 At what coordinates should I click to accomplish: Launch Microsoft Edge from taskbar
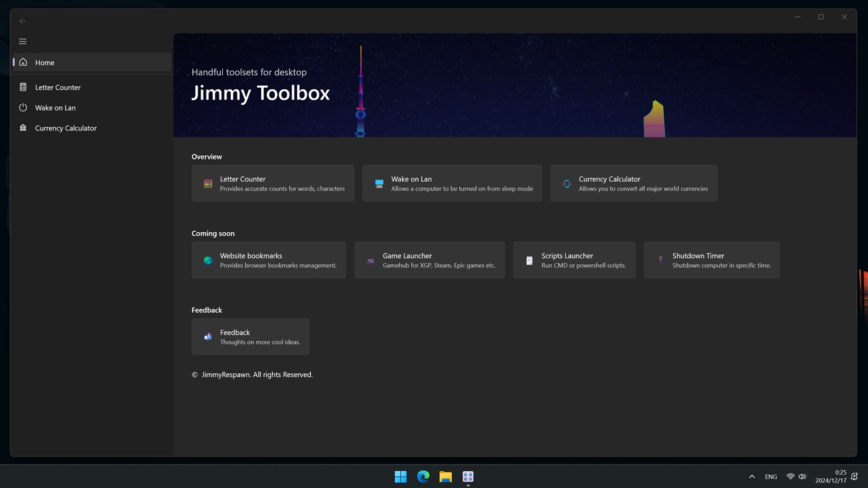(x=423, y=477)
